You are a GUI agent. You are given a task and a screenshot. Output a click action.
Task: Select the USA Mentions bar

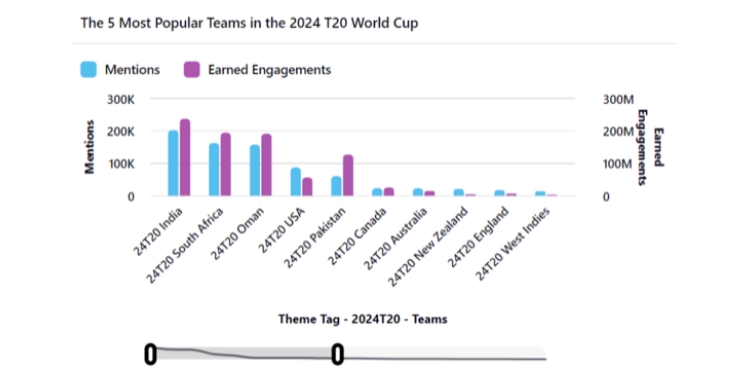(296, 182)
